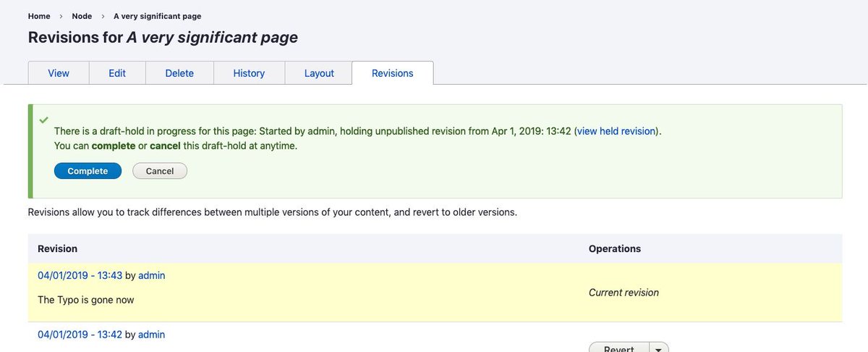The height and width of the screenshot is (352, 868).
Task: Open admin profile on the 13:43 revision
Action: 151,275
